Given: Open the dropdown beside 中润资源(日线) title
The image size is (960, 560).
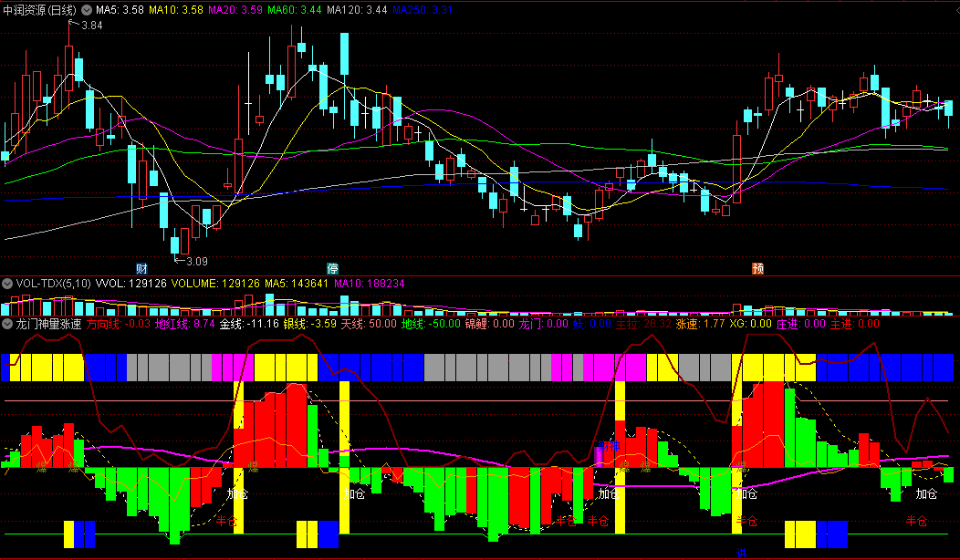Looking at the screenshot, I should (x=87, y=10).
